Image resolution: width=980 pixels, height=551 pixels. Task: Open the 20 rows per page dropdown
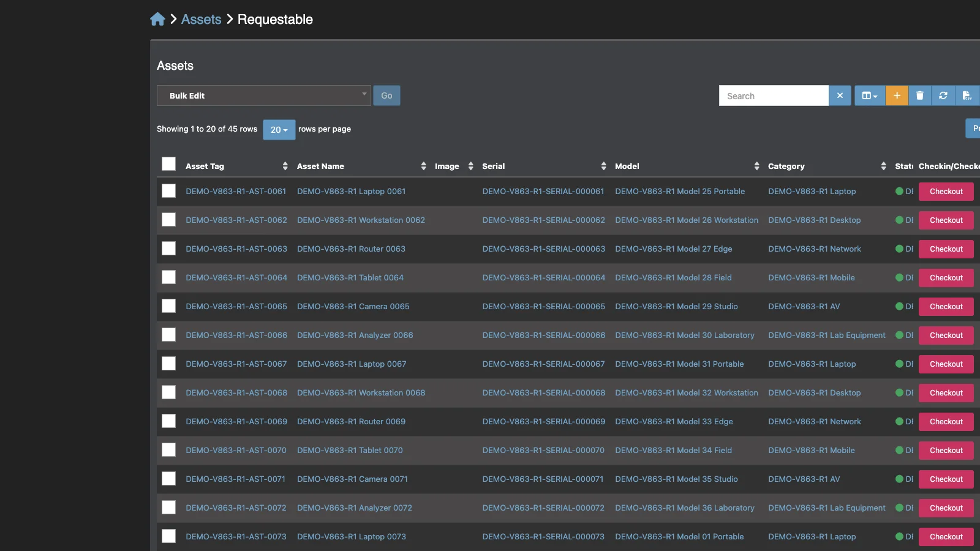click(279, 129)
